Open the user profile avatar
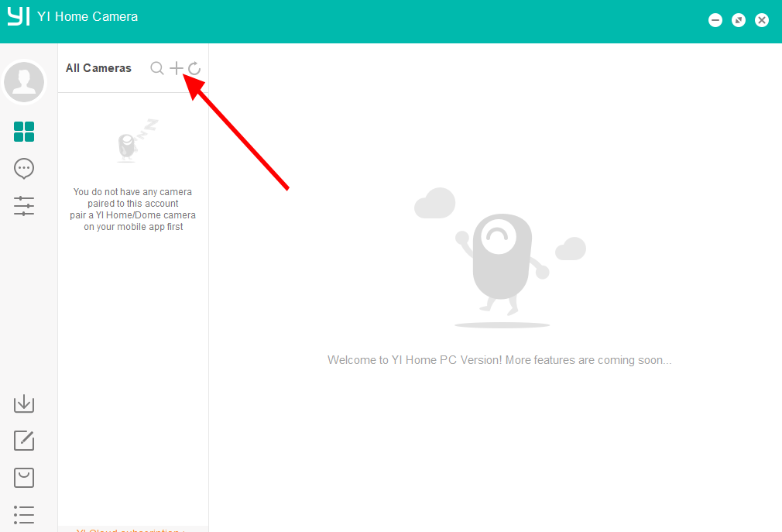The height and width of the screenshot is (532, 782). (x=25, y=81)
